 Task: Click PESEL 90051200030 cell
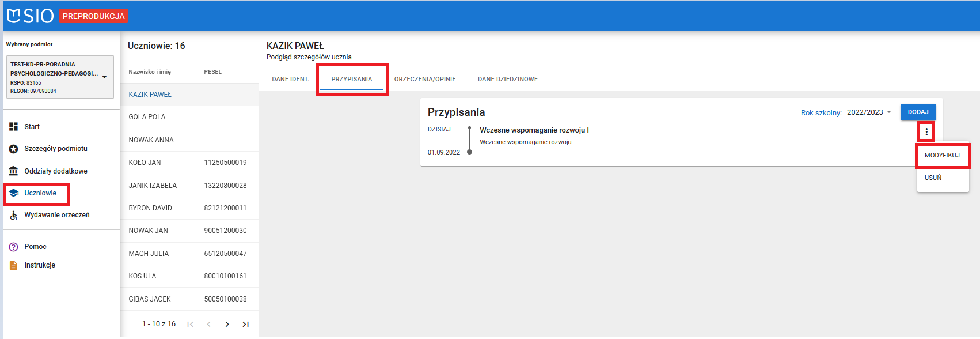point(225,231)
